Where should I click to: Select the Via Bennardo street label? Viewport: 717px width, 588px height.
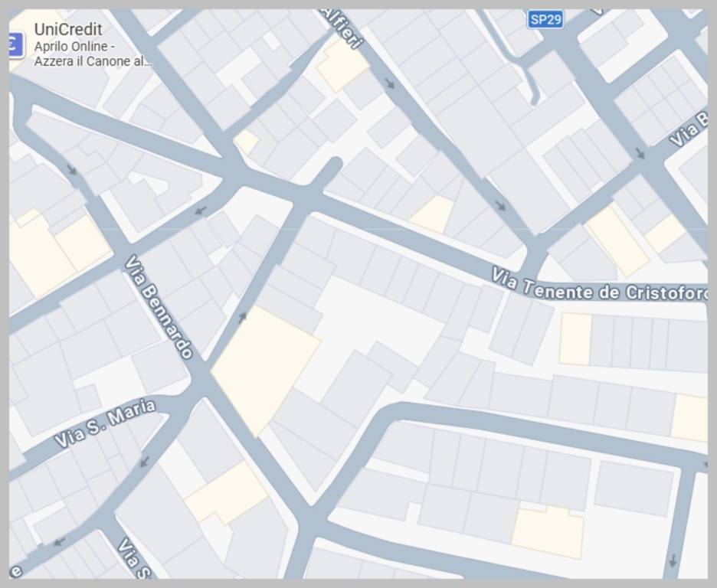(159, 306)
